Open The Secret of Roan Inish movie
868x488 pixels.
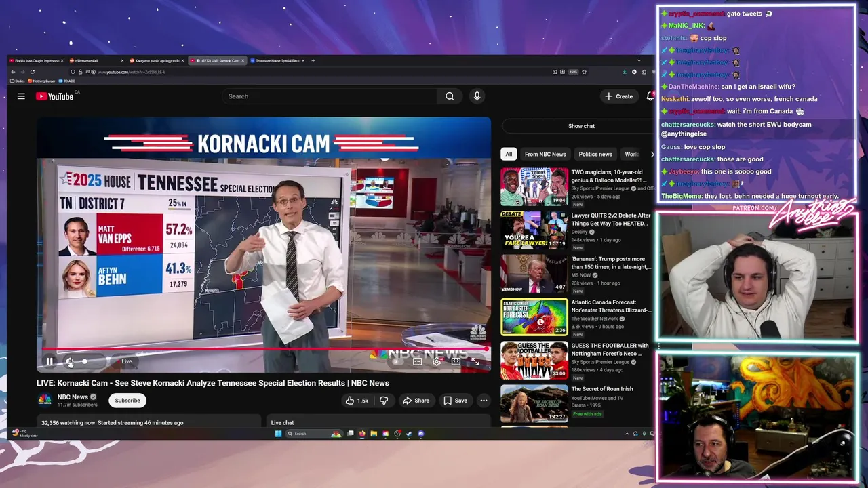tap(534, 403)
